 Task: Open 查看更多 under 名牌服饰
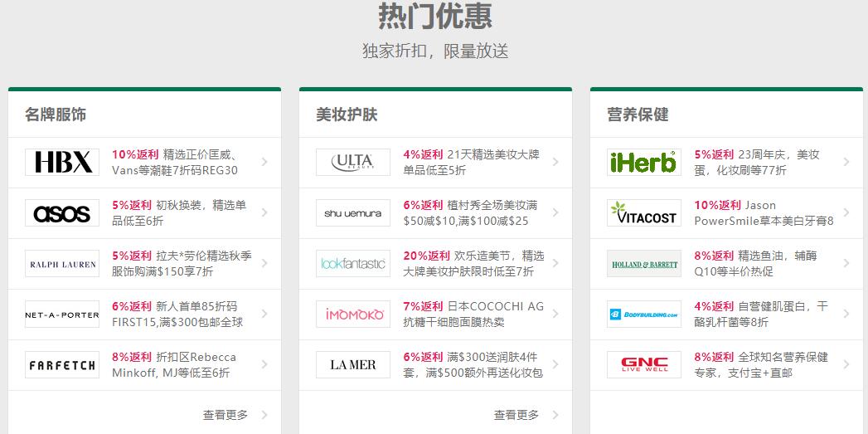tap(225, 415)
